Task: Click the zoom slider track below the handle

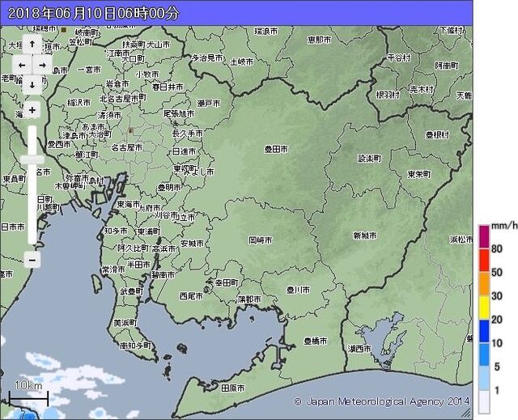Action: click(32, 203)
